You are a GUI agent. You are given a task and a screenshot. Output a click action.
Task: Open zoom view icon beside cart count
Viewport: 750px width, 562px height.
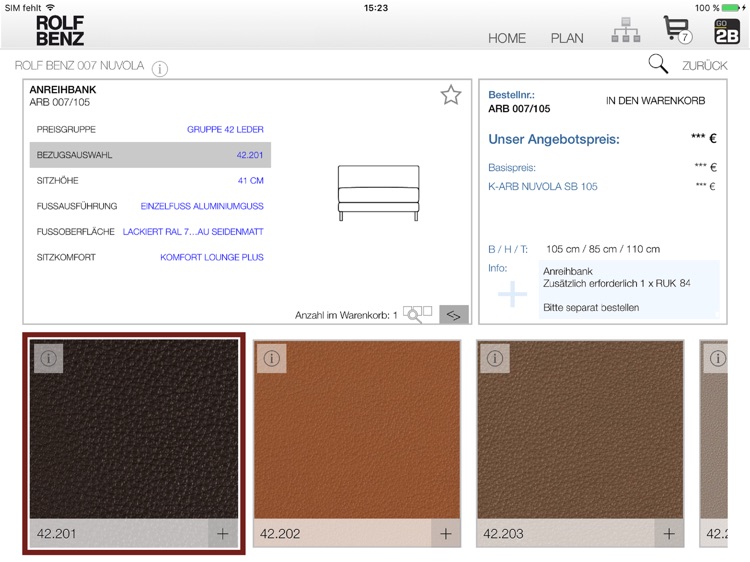417,314
